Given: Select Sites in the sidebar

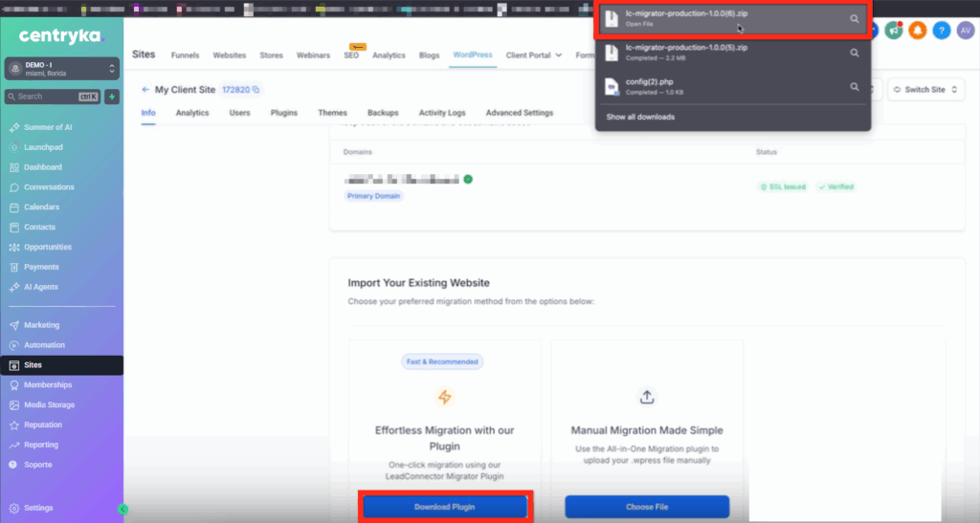Looking at the screenshot, I should 61,365.
